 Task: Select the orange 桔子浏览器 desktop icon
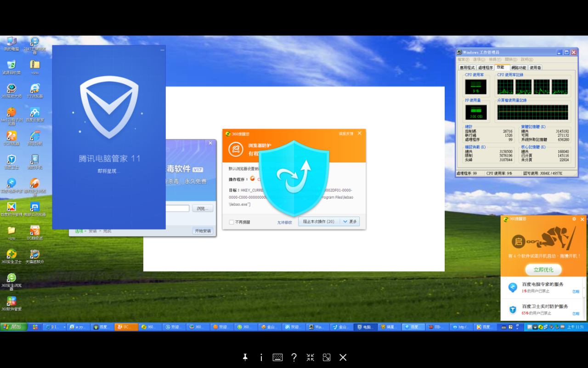point(11,116)
